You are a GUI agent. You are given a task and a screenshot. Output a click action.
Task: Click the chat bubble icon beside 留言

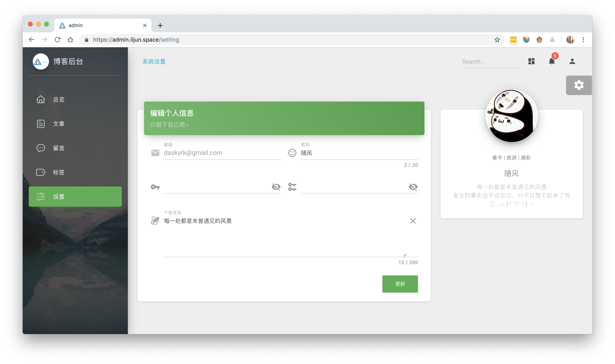[41, 148]
